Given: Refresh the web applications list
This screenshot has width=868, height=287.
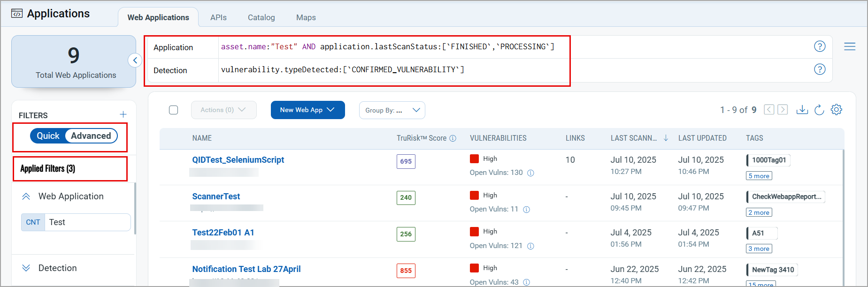Looking at the screenshot, I should coord(819,110).
